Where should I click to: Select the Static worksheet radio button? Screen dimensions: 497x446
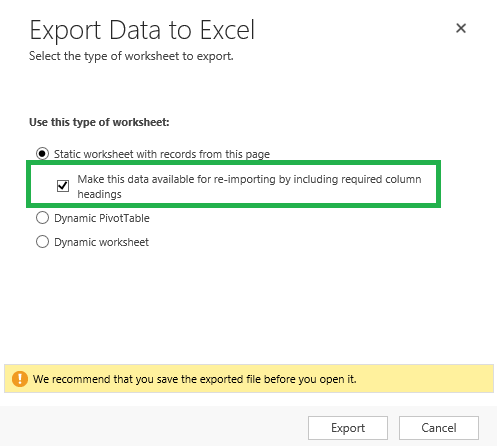(42, 154)
